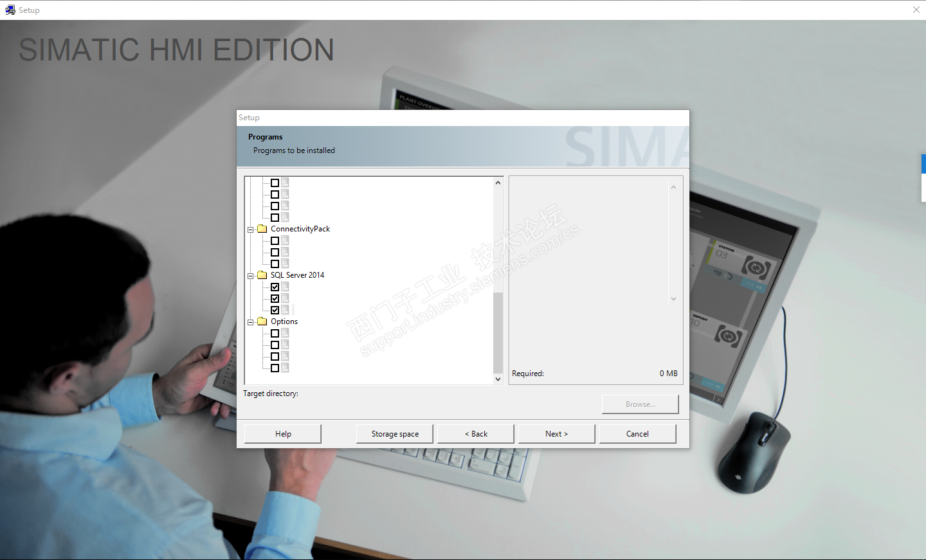Tick the checkbox directly above the ConnectivityPack folder

click(x=275, y=217)
